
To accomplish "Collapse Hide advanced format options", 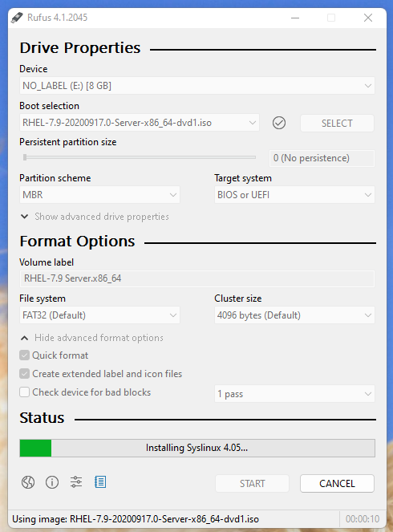I will (92, 338).
